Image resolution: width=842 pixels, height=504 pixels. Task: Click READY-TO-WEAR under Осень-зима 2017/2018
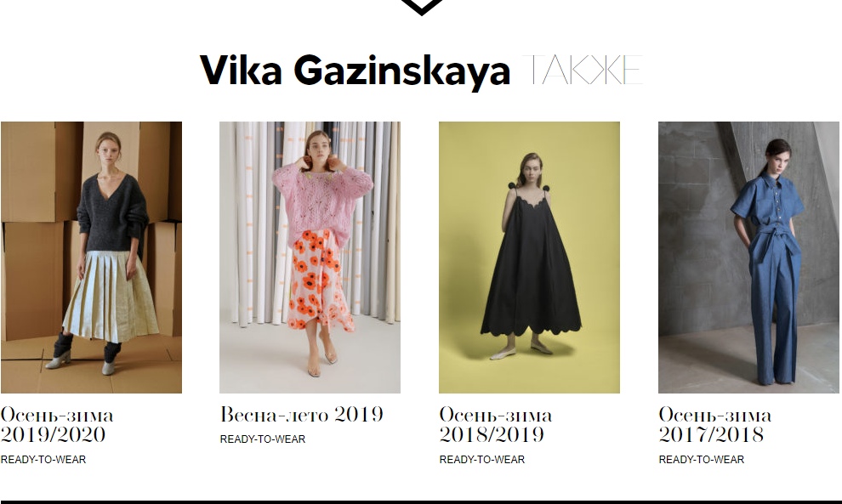click(702, 460)
